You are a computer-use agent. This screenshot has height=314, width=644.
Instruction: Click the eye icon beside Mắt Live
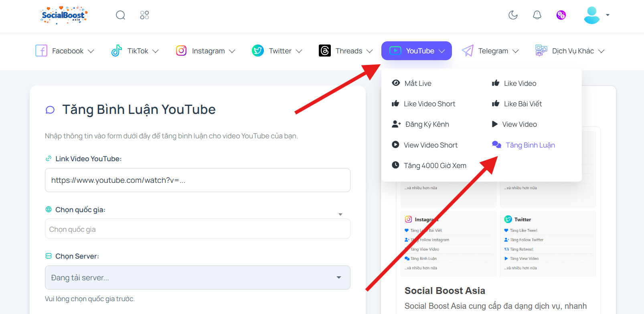pos(396,83)
